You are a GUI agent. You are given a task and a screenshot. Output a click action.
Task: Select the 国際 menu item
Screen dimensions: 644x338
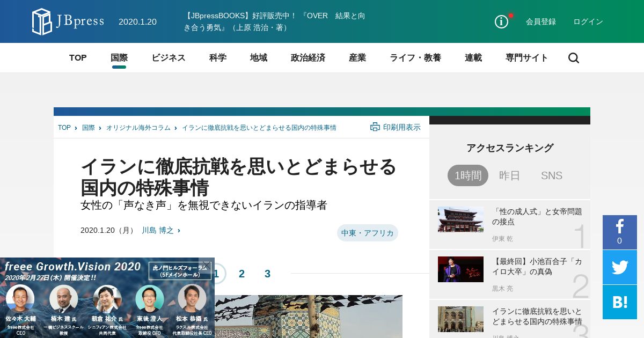point(119,58)
